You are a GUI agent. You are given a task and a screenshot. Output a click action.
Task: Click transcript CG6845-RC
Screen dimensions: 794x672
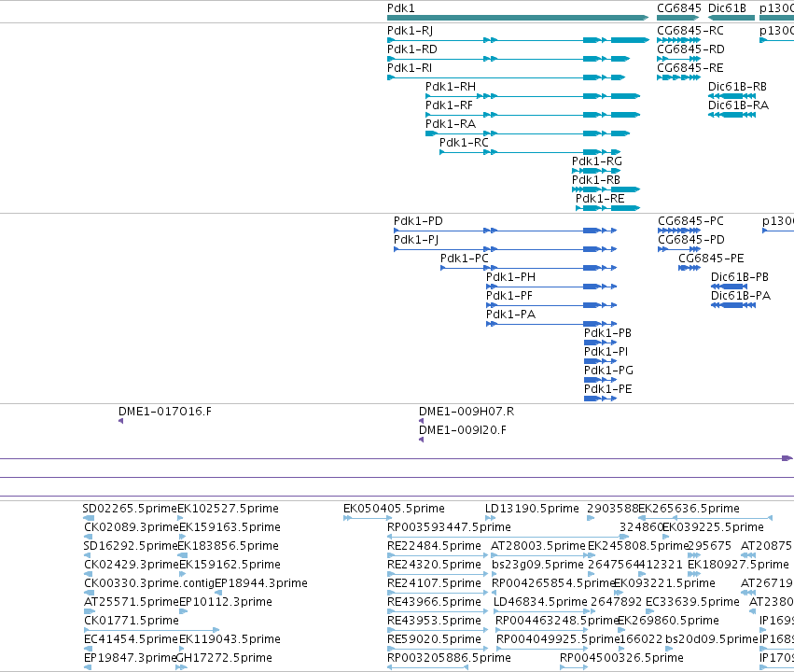pyautogui.click(x=679, y=40)
